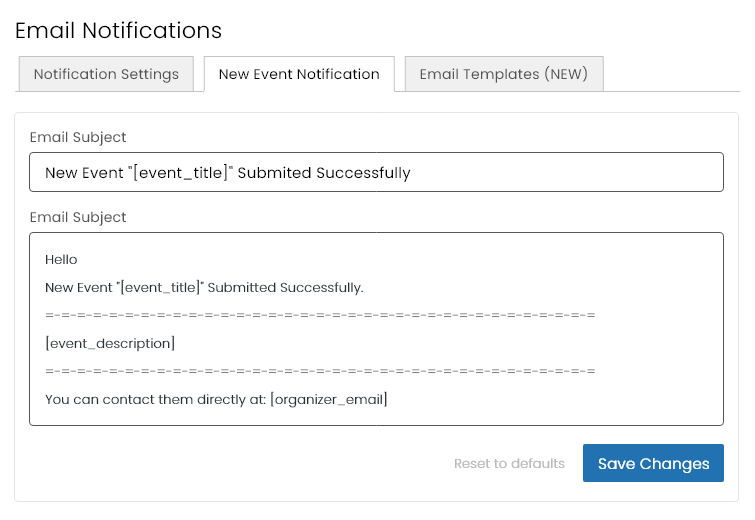Click the Email Subject input field
The image size is (755, 520).
376,172
